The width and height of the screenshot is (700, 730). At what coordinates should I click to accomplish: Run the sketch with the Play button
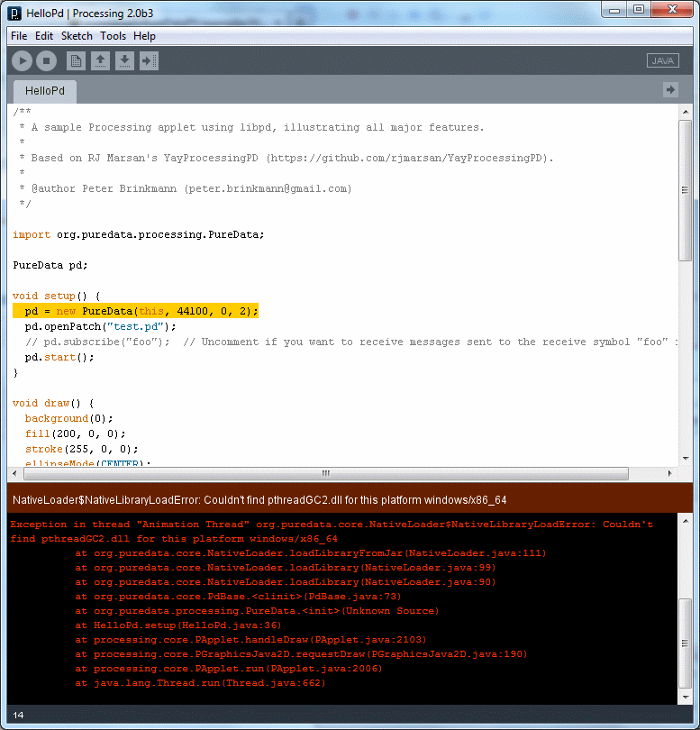(x=22, y=61)
